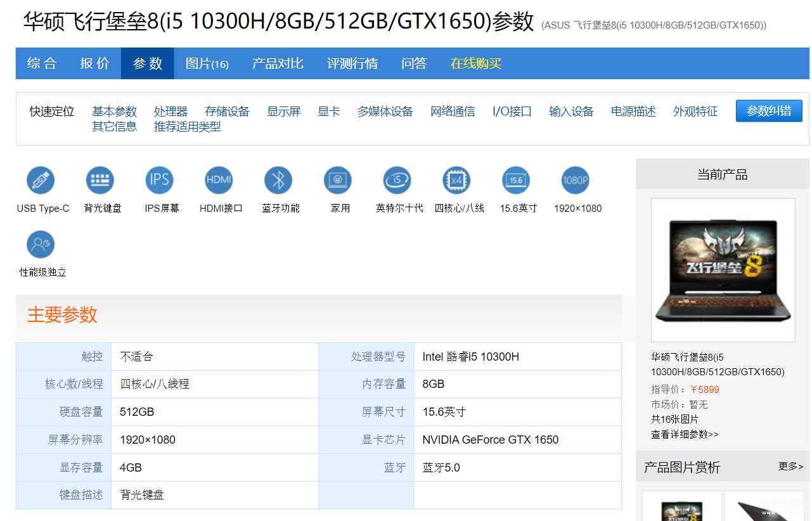The height and width of the screenshot is (521, 812).
Task: Click the i5 英特尔十代 processor icon
Action: [x=397, y=181]
